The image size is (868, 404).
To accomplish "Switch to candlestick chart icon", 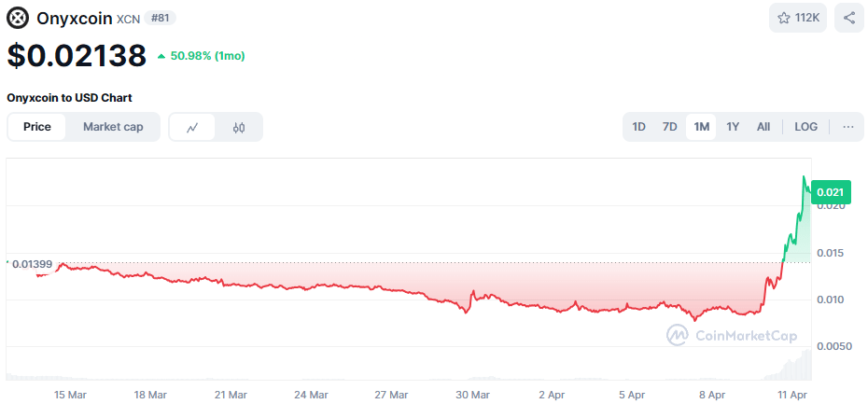I will pyautogui.click(x=239, y=127).
